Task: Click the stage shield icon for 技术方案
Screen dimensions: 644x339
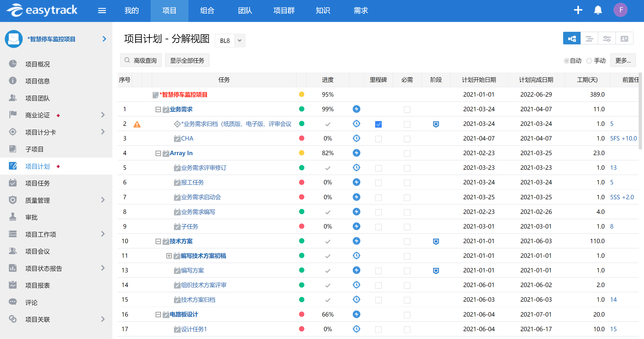Action: 436,241
